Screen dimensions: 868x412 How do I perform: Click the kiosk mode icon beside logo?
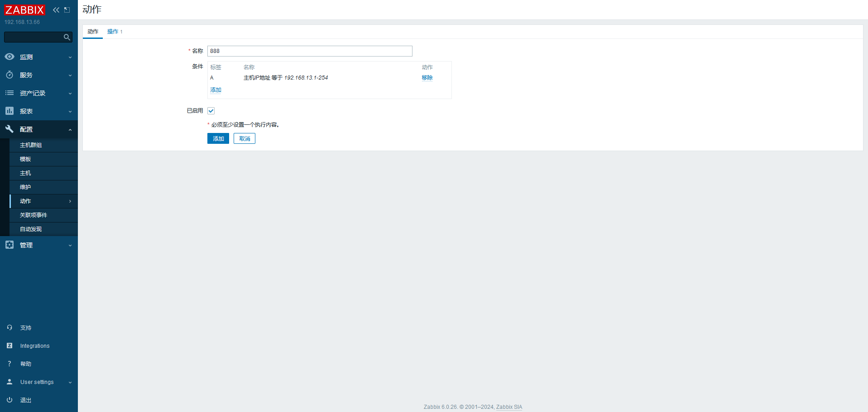[x=67, y=10]
